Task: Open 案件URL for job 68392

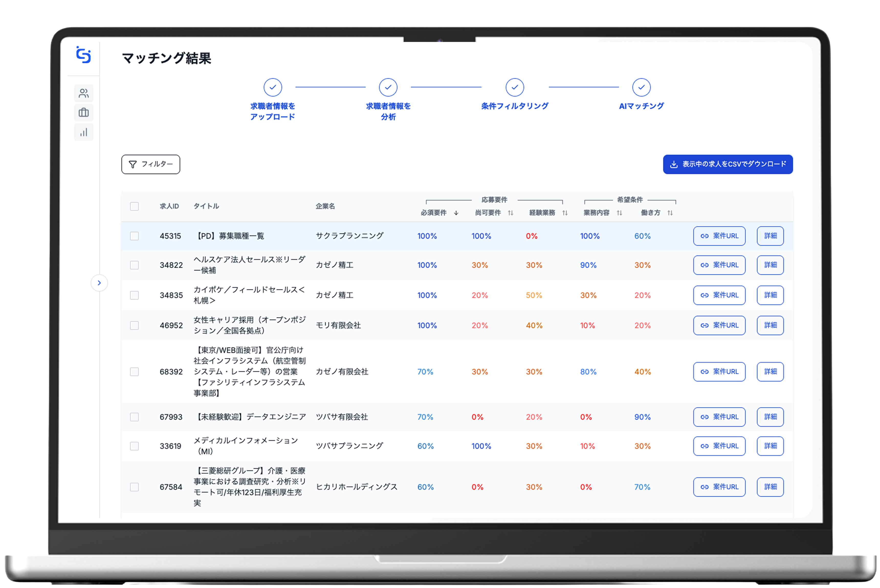Action: (x=719, y=372)
